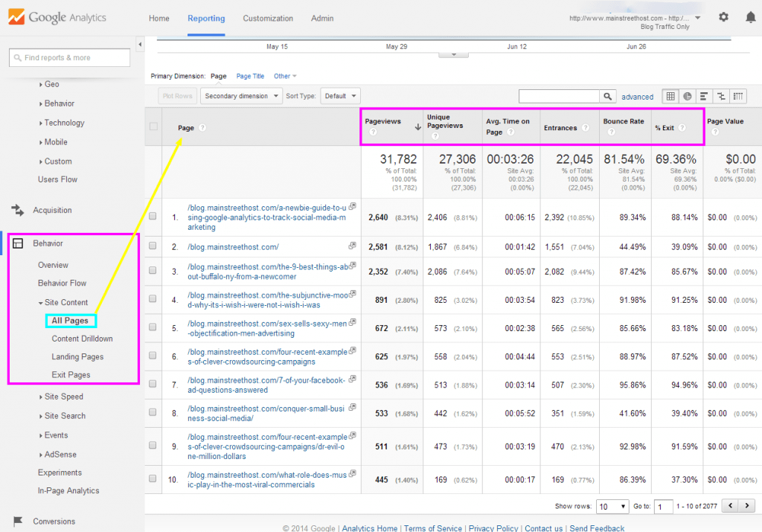Select the checkbox in the table header

[153, 126]
